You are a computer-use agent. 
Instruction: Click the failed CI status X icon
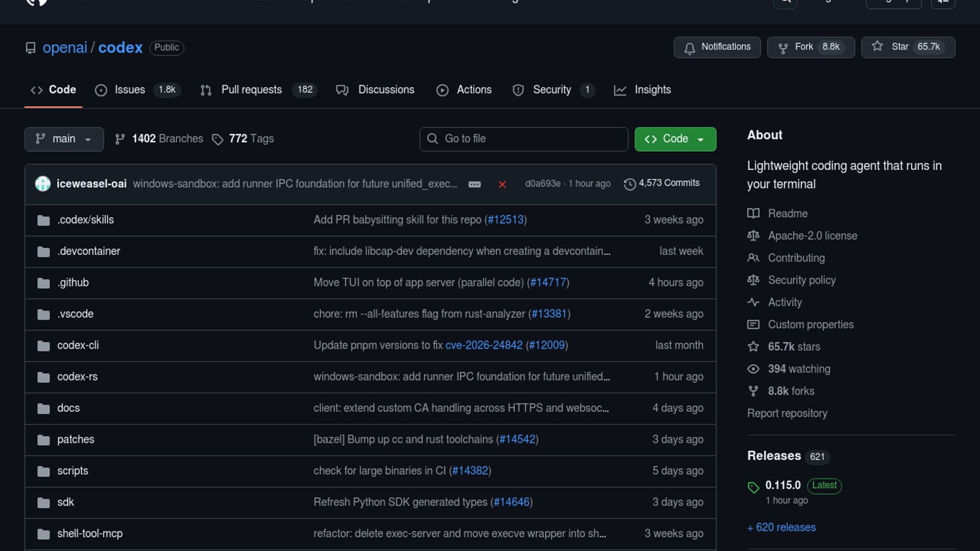tap(502, 184)
